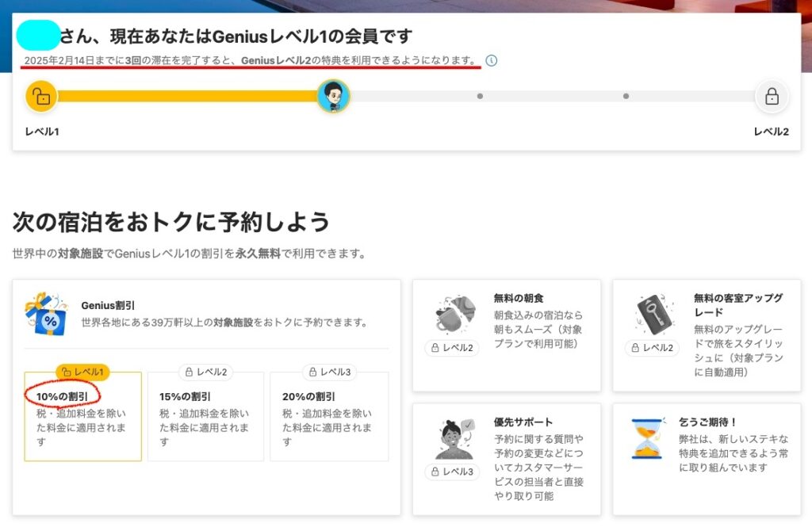Click the first gray dot on progress bar
Screen dimensions: 812x527
pos(480,97)
